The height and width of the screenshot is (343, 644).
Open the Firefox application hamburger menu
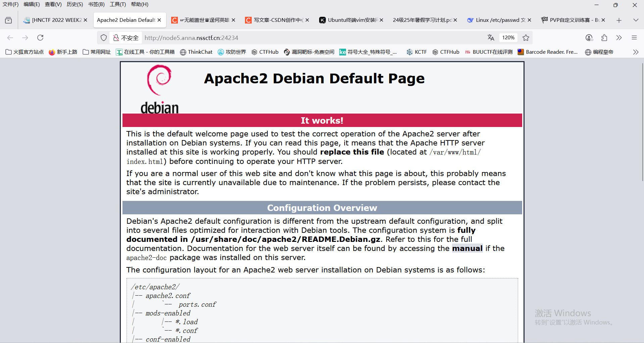[634, 38]
